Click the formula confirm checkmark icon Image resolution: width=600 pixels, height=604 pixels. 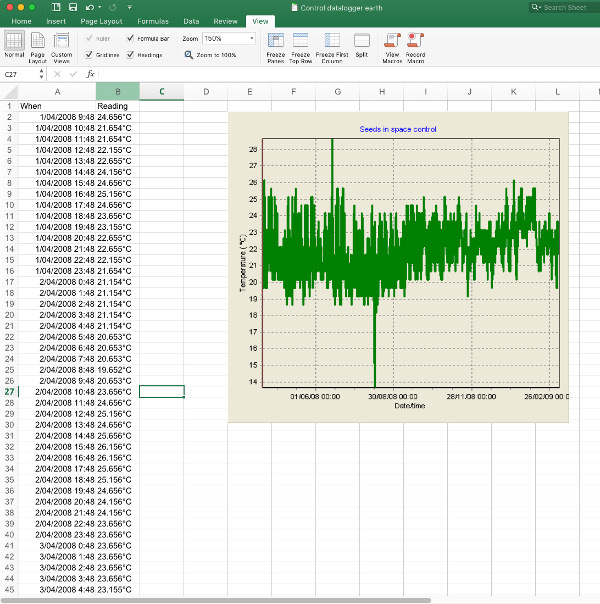pos(74,74)
